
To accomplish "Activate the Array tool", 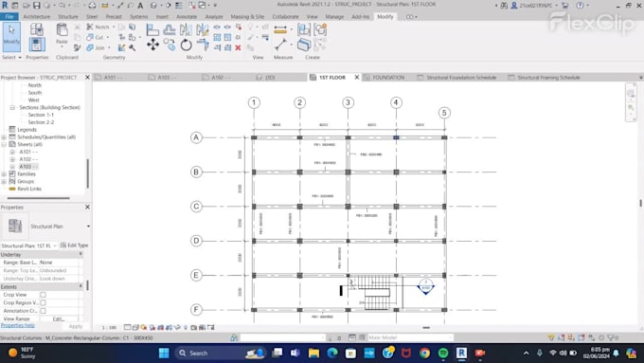I will 217,37.
